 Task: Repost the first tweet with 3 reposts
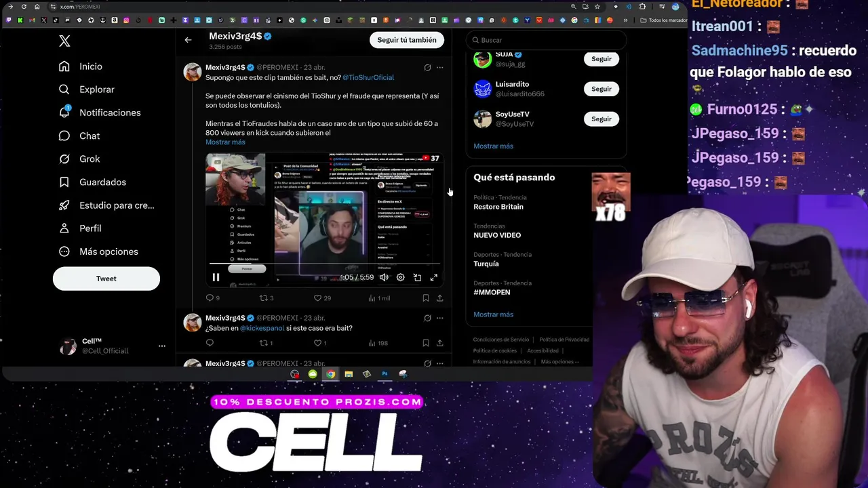267,298
